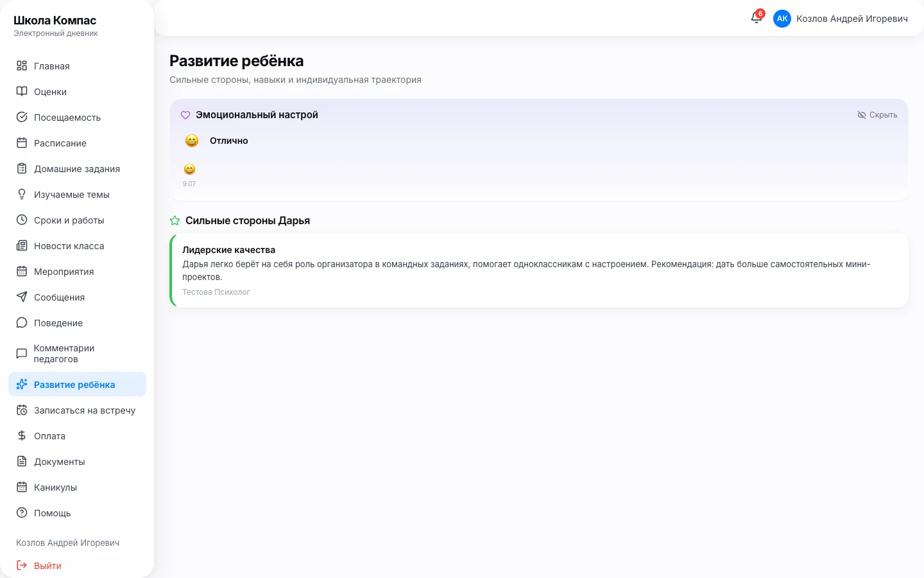This screenshot has height=578, width=924.
Task: Open Сроки и работы
Action: [77, 220]
